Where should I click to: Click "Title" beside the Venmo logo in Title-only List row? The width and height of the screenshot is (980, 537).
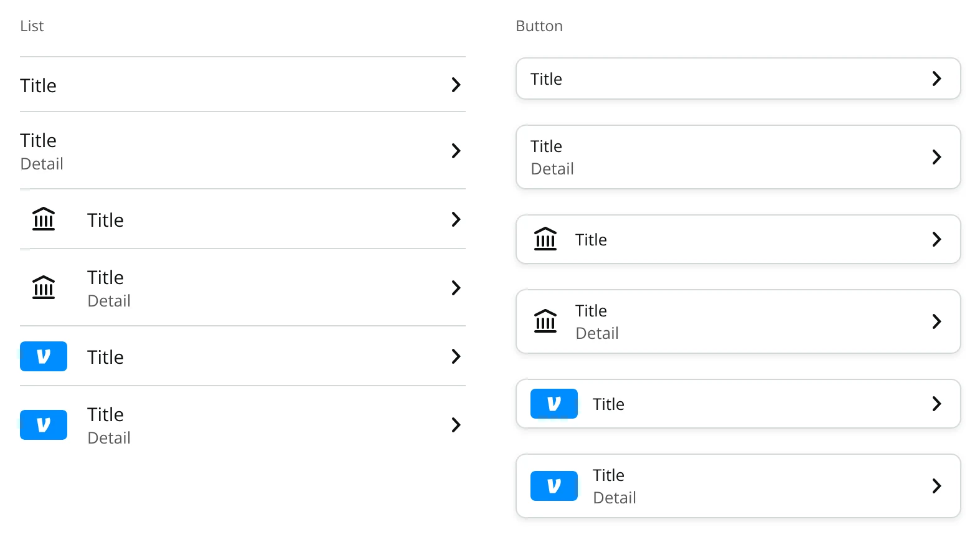[x=105, y=357]
